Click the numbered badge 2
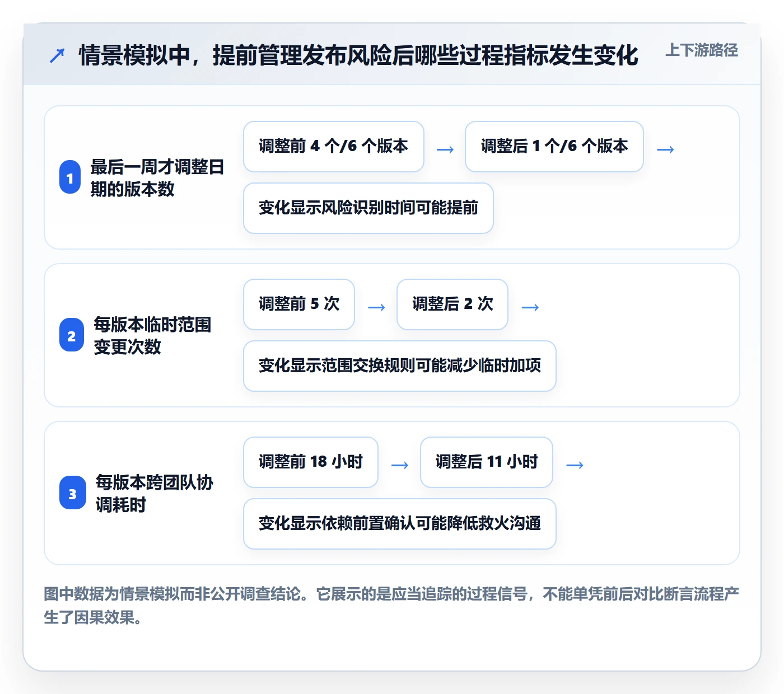Image resolution: width=784 pixels, height=694 pixels. (72, 335)
